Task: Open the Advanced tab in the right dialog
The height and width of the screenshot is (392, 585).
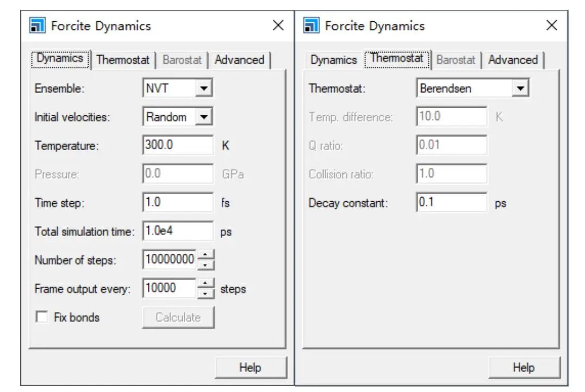Action: (x=513, y=60)
